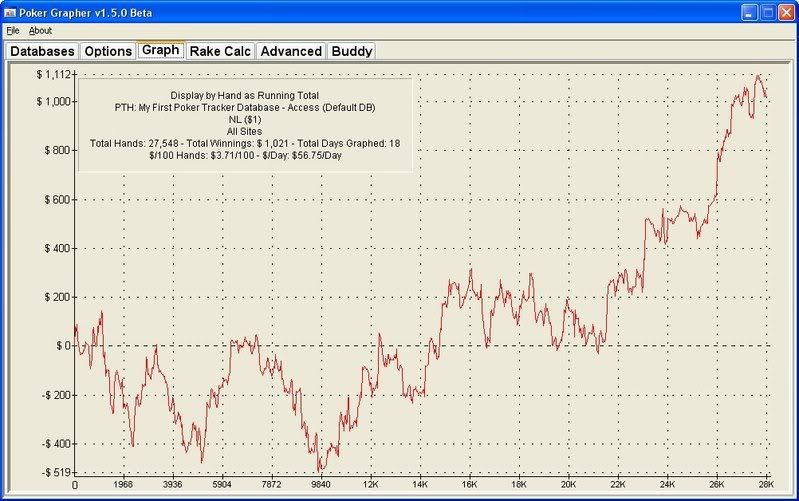Open the About menu
Screen dimensions: 799x501
tap(40, 31)
